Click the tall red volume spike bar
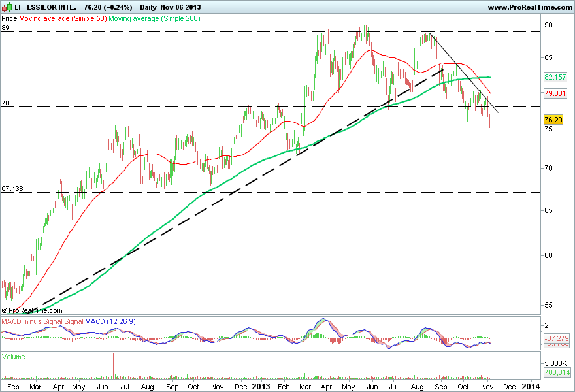 pos(113,366)
